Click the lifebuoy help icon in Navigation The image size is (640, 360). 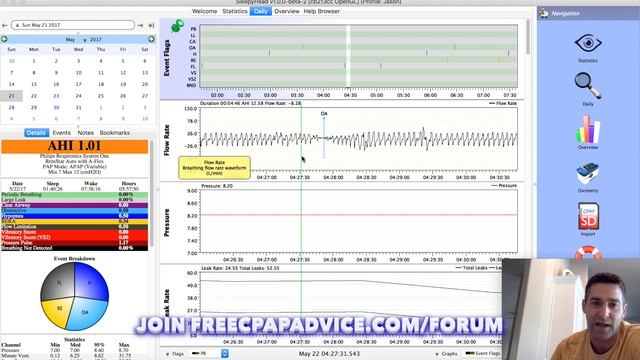click(x=588, y=252)
